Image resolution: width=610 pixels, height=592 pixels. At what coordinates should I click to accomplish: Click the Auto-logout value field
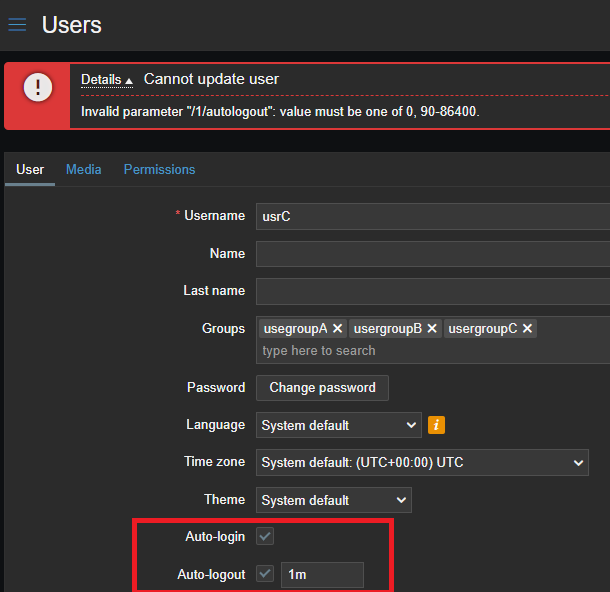[322, 574]
